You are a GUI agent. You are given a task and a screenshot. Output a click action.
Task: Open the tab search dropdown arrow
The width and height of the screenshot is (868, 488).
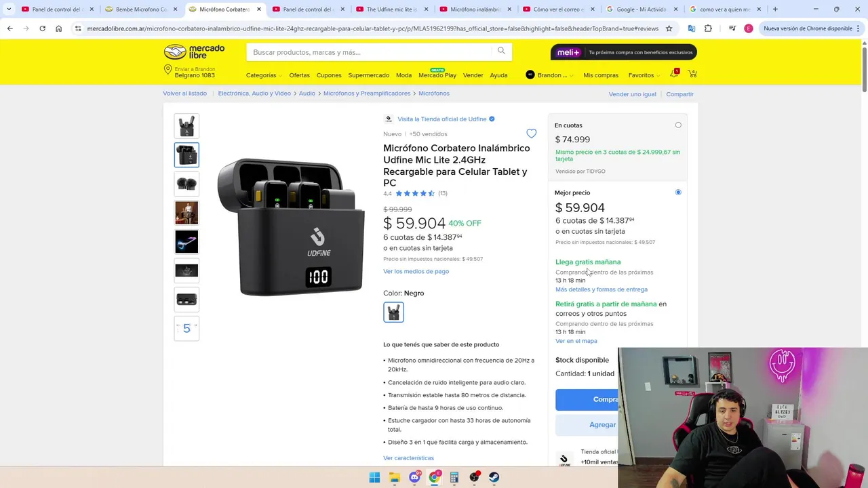click(8, 9)
